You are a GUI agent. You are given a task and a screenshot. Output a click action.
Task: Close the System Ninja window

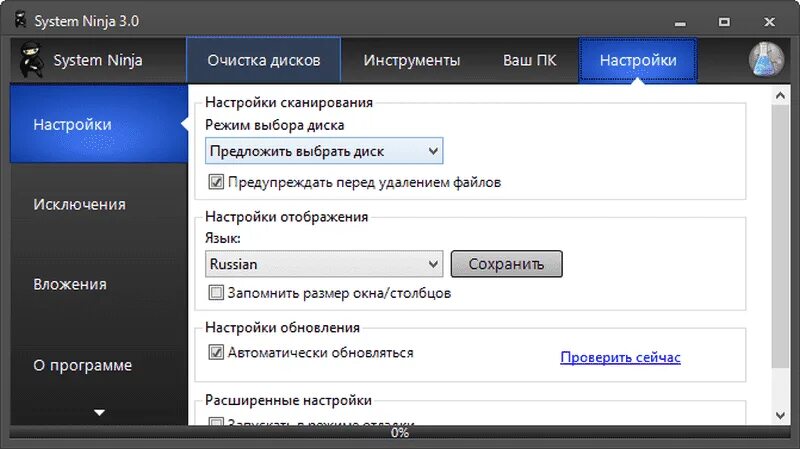pyautogui.click(x=769, y=22)
